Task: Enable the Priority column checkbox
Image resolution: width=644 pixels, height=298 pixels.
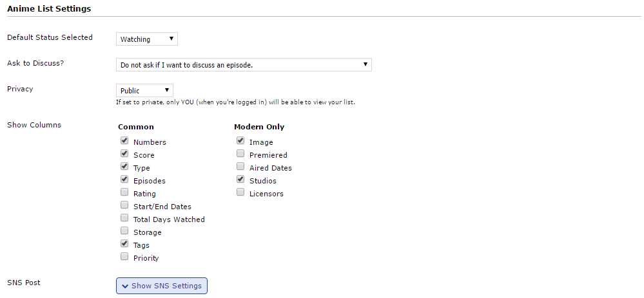Action: click(x=124, y=257)
